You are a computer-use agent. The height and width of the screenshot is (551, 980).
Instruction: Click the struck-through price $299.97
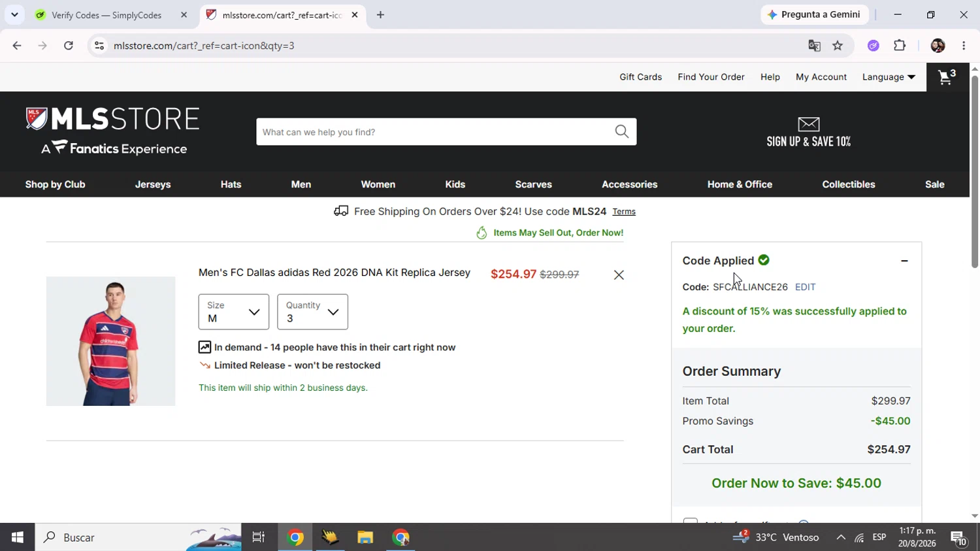coord(559,275)
